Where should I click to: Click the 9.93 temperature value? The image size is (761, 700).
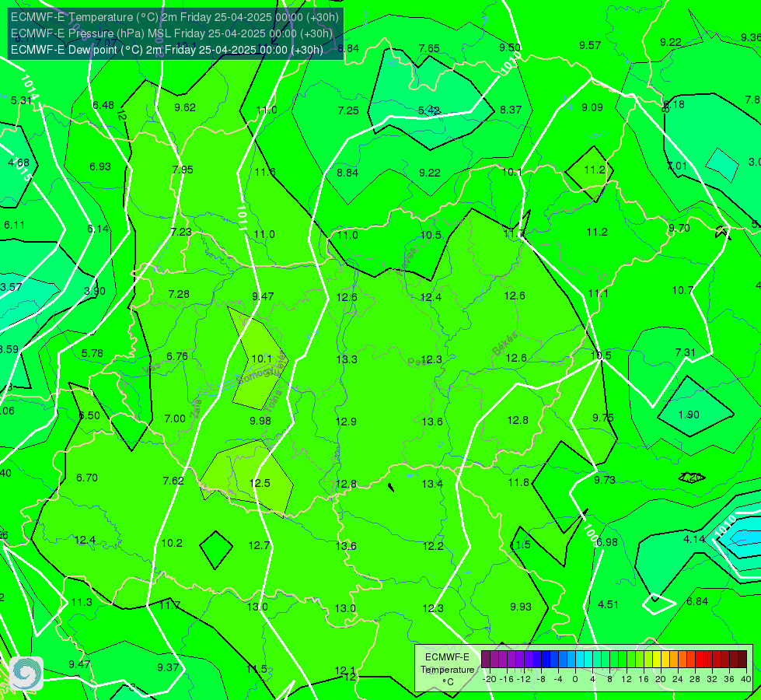click(x=521, y=607)
